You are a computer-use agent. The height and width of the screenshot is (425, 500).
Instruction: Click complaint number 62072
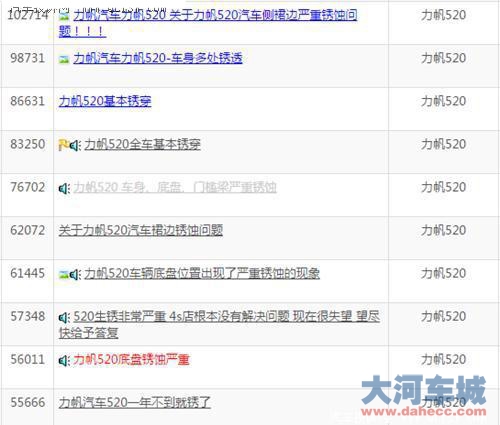click(x=28, y=230)
